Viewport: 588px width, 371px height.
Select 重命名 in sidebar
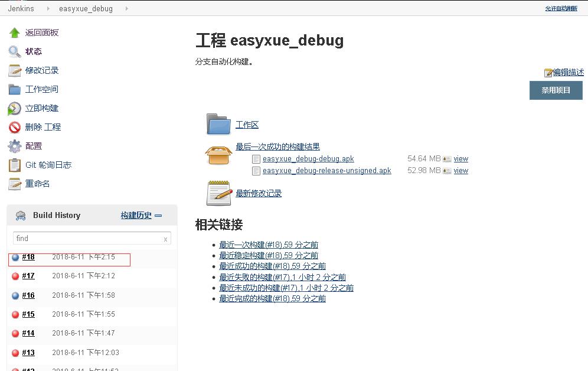pos(38,184)
